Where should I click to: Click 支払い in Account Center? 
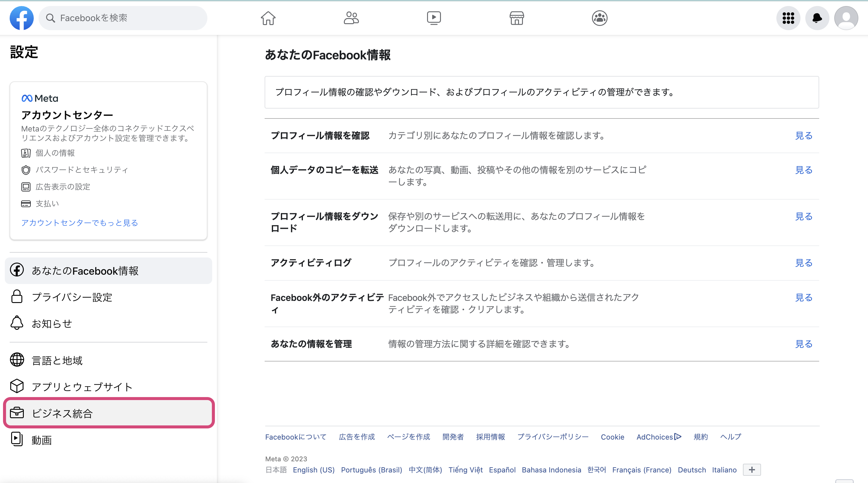[40, 204]
